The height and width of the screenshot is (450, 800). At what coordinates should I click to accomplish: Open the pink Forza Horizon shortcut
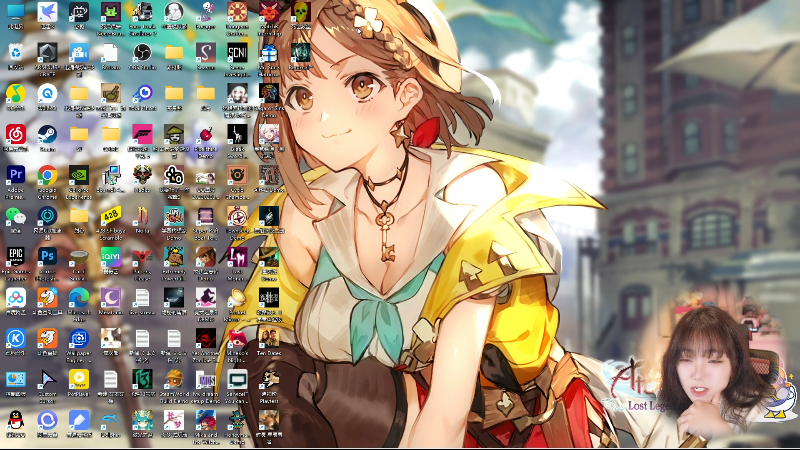point(142,135)
